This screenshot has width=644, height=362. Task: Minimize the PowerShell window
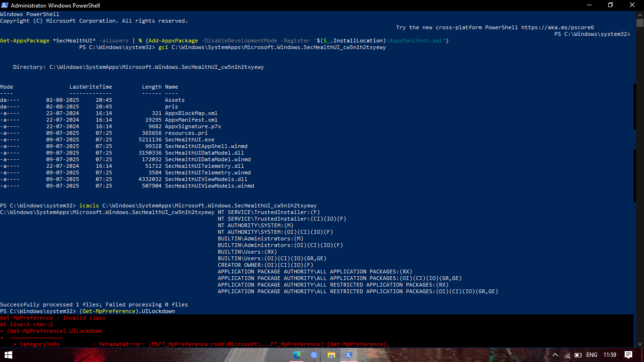(589, 5)
